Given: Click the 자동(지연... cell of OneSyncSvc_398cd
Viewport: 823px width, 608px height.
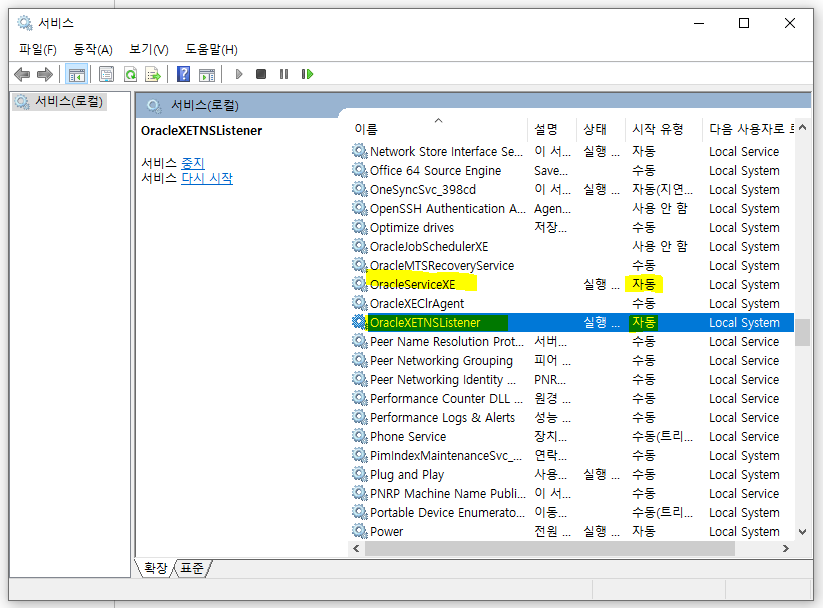Looking at the screenshot, I should (x=662, y=189).
